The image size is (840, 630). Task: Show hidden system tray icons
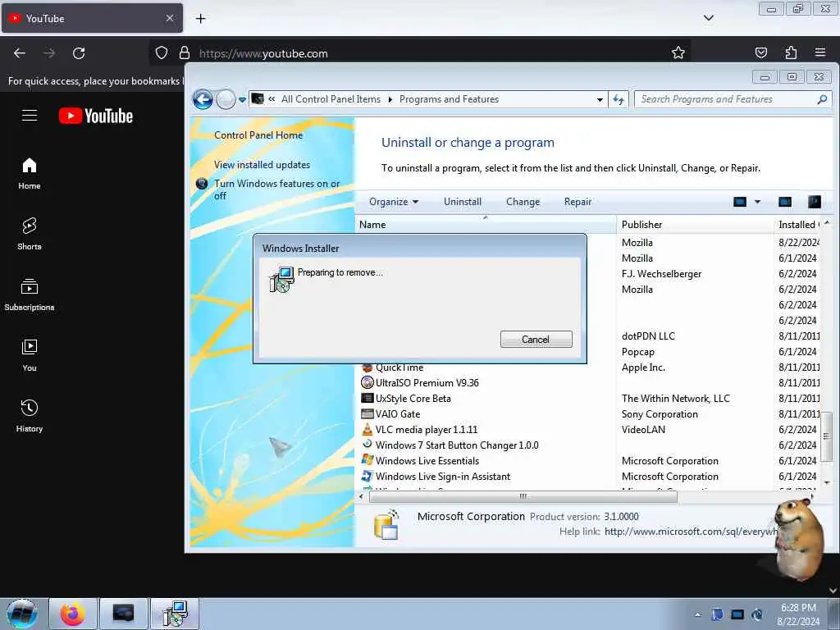coord(697,614)
